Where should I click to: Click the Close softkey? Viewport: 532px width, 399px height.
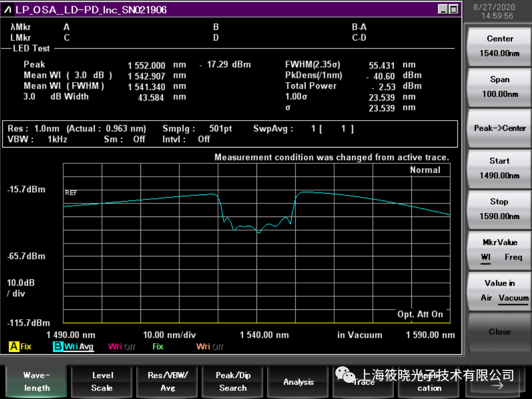(499, 332)
